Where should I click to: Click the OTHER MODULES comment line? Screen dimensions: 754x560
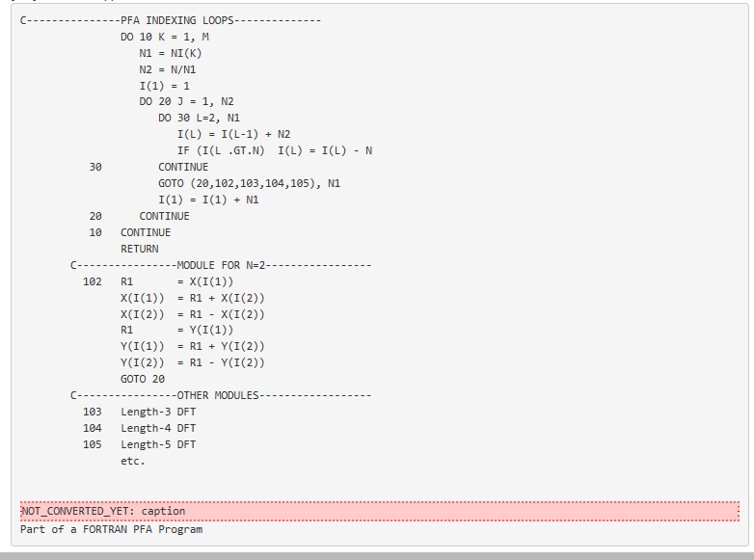[221, 395]
